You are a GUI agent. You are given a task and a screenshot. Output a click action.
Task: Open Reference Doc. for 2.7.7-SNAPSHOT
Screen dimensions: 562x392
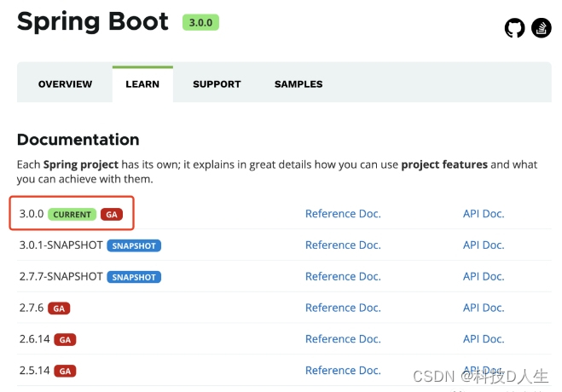coord(343,276)
